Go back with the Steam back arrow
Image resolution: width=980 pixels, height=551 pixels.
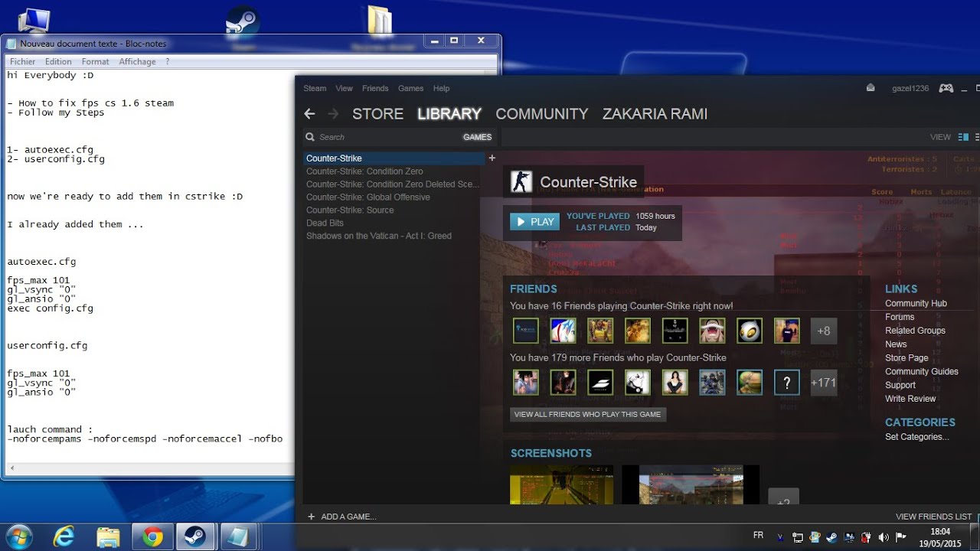coord(309,114)
